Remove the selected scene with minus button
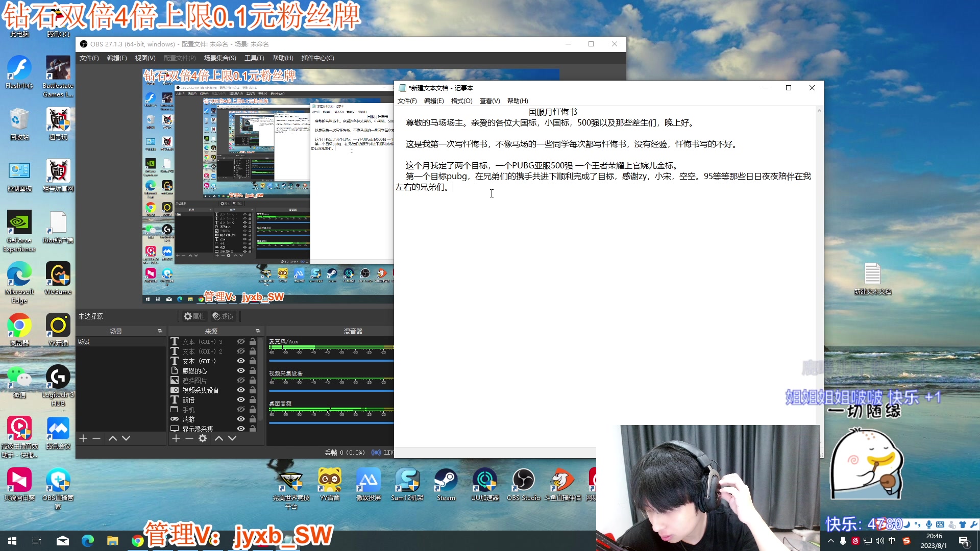 [96, 438]
